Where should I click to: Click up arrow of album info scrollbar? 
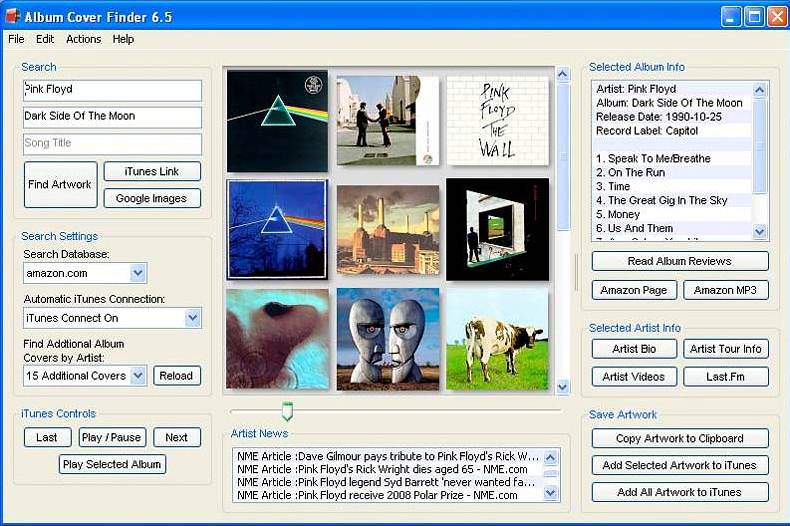(760, 90)
